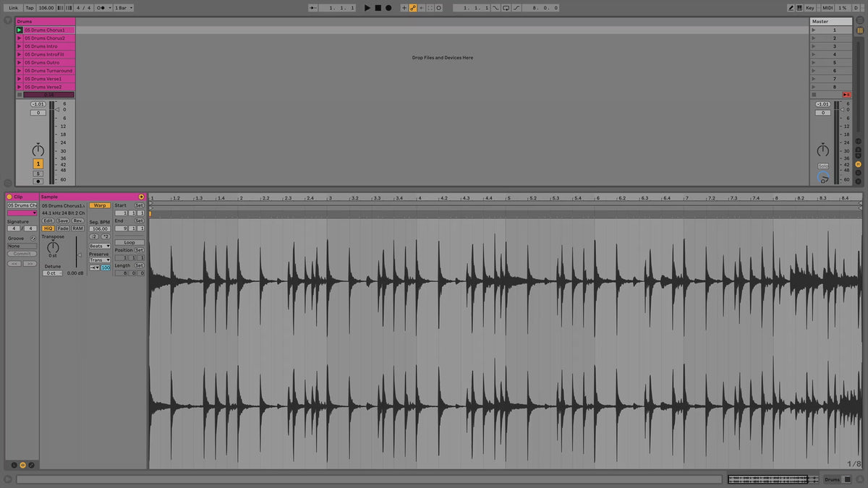The image size is (868, 488).
Task: Enable Draw Mode pencil icon
Action: click(792, 7)
